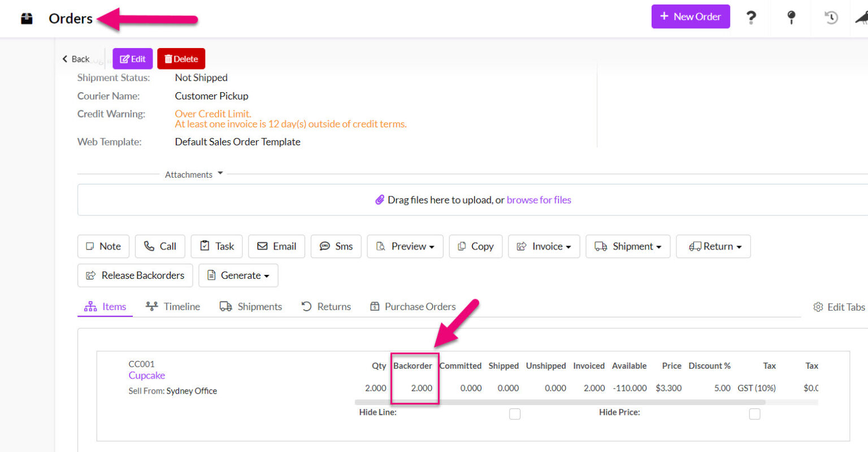Send an Sms from the order
The width and height of the screenshot is (868, 452).
click(336, 246)
